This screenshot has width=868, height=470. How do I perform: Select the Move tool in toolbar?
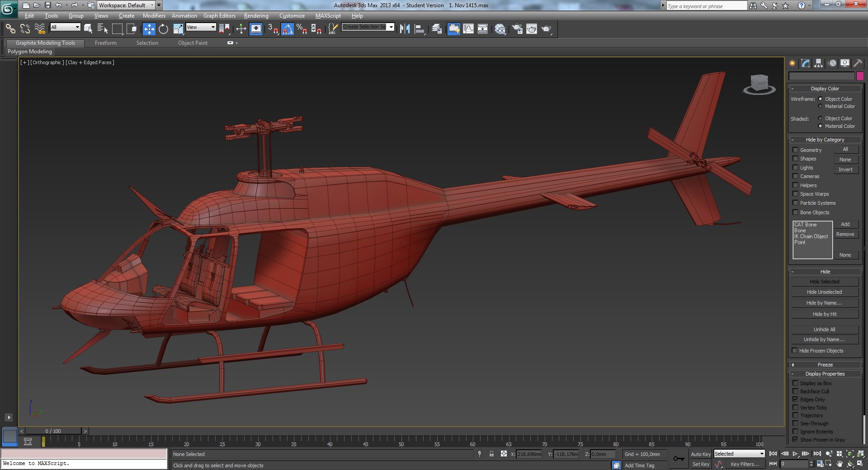149,29
